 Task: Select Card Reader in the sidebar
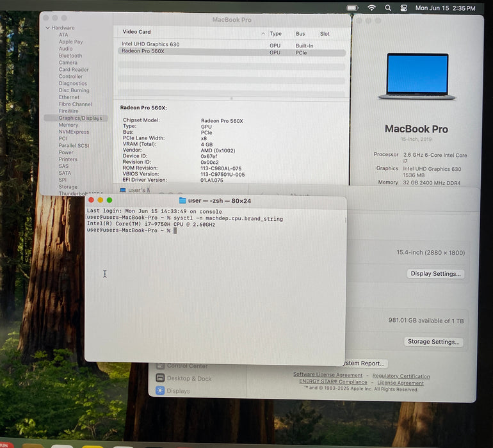coord(74,69)
